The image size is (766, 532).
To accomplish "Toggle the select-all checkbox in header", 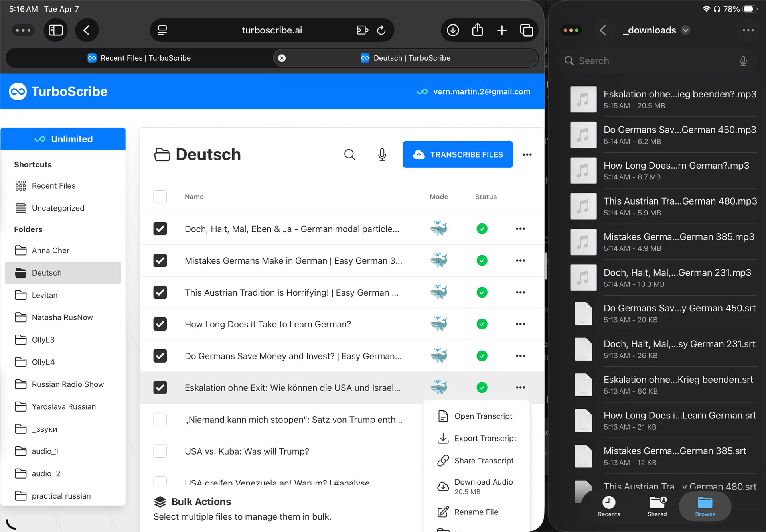I will pos(160,197).
